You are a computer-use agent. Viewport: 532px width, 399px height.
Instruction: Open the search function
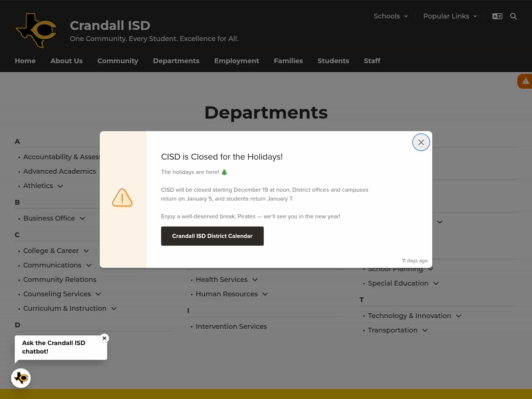pyautogui.click(x=514, y=16)
